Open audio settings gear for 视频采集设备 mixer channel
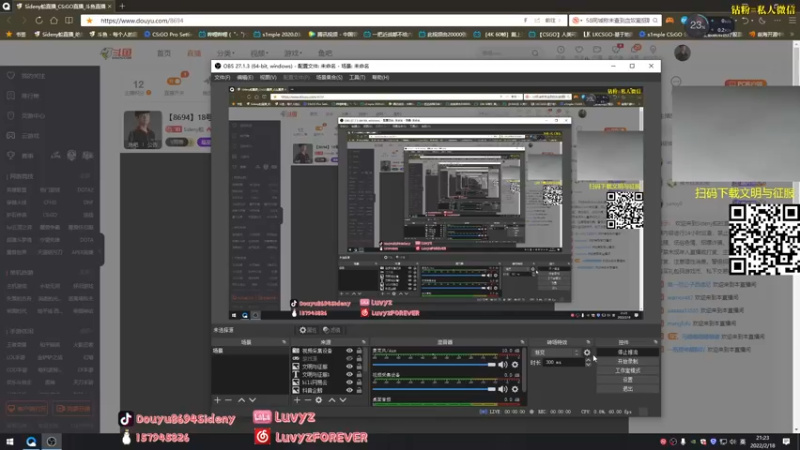Viewport: 800px width, 450px height. point(515,389)
